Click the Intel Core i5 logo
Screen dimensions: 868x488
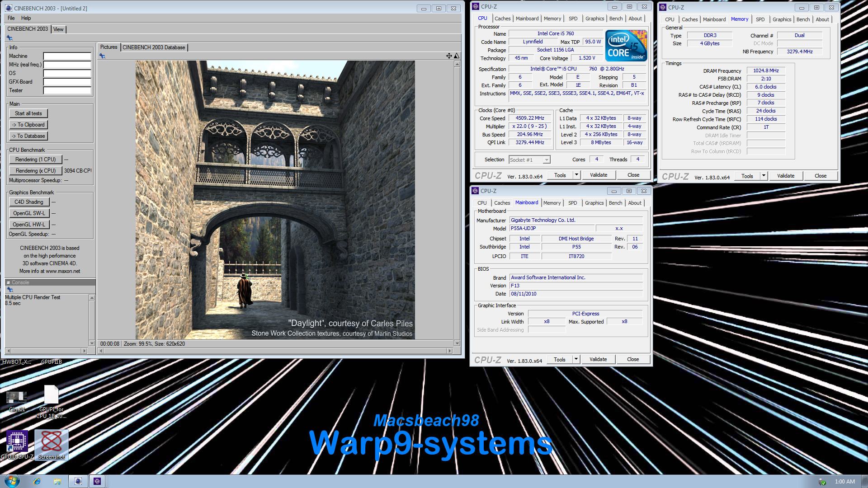626,46
